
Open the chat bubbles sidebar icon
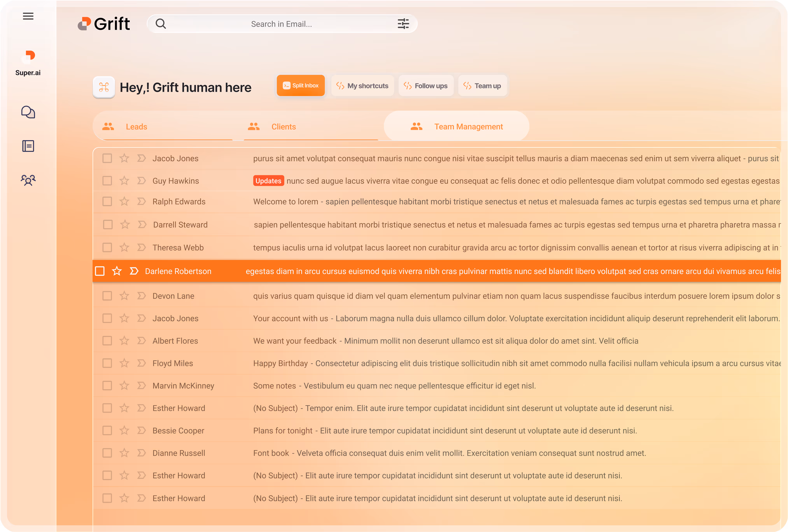point(28,112)
